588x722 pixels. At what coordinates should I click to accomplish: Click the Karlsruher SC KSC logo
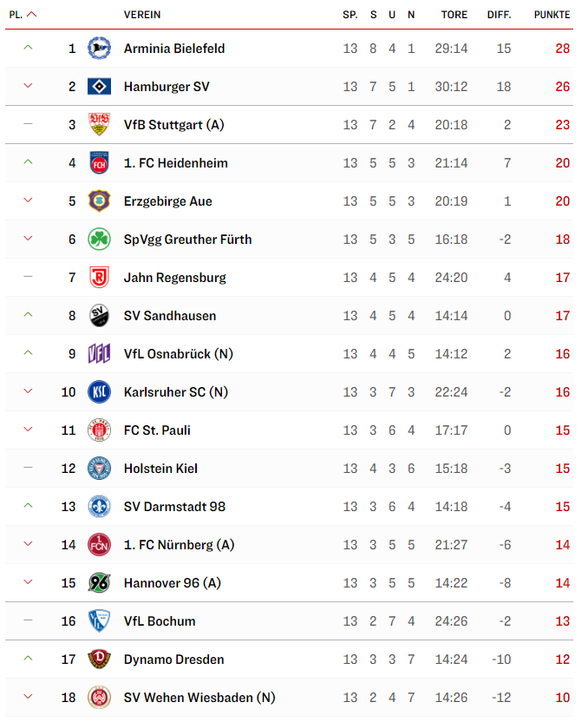click(x=99, y=392)
